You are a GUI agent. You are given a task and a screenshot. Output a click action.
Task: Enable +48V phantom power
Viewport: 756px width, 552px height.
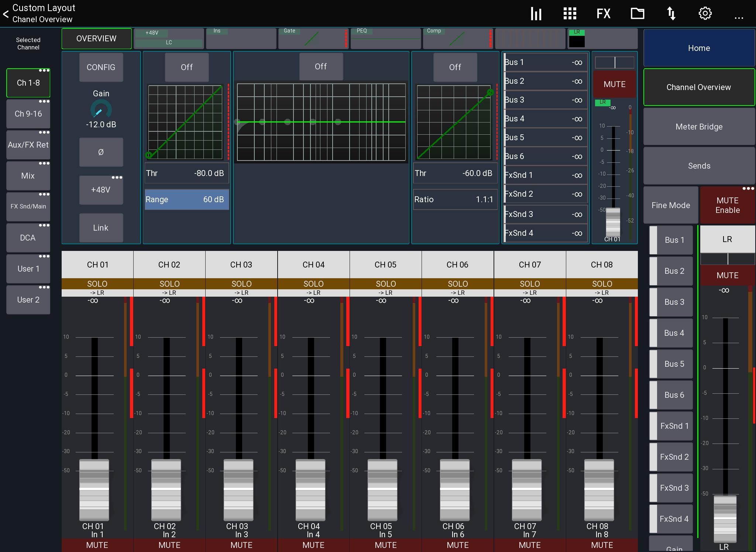click(x=101, y=190)
